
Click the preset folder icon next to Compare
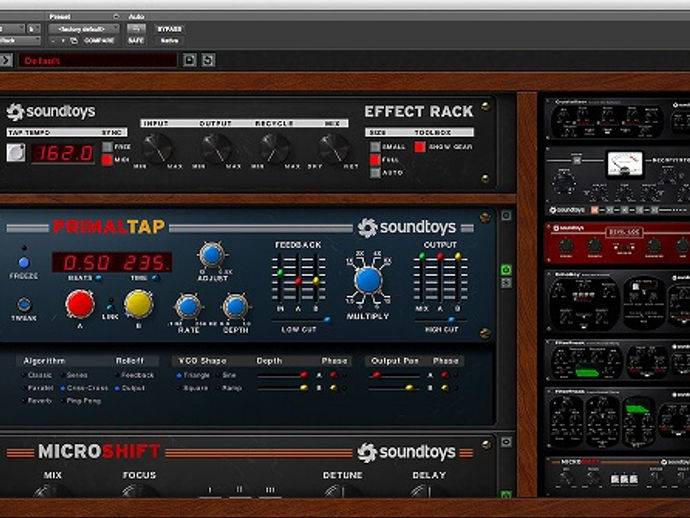(x=74, y=40)
